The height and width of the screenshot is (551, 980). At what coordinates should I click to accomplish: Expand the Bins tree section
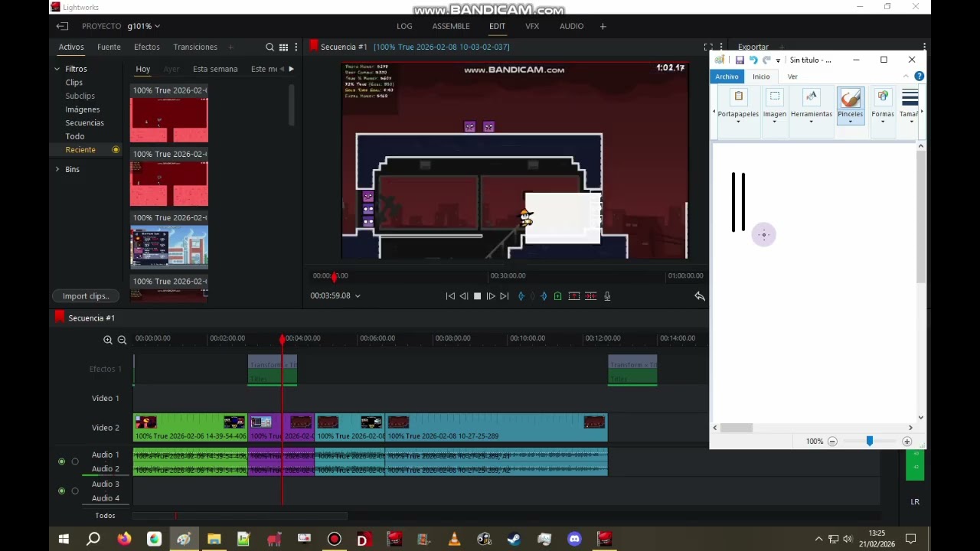57,169
